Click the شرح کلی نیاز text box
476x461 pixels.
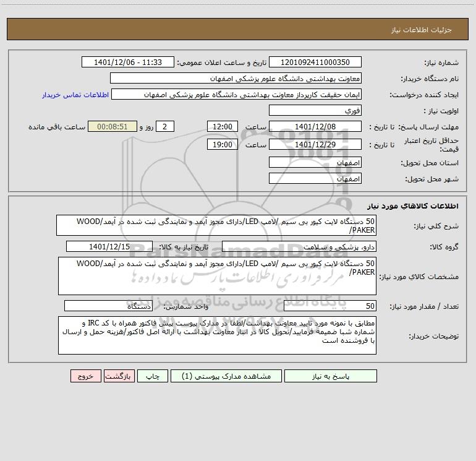coord(216,225)
